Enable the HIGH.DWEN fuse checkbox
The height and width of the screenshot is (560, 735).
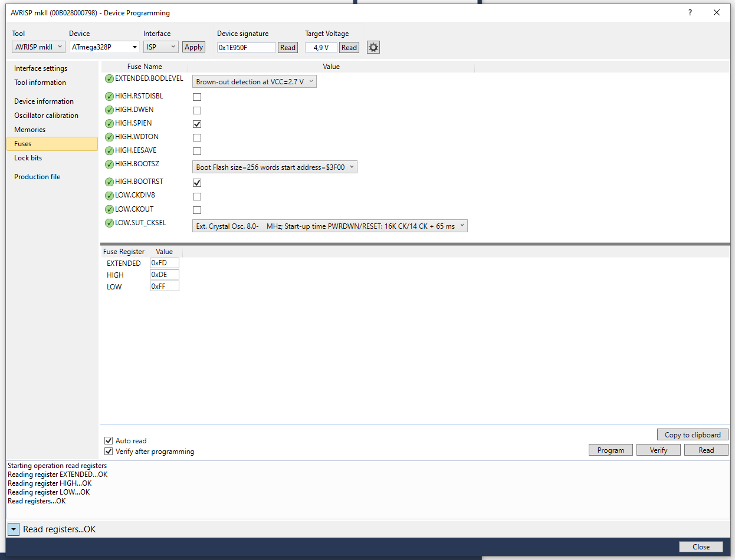point(197,110)
